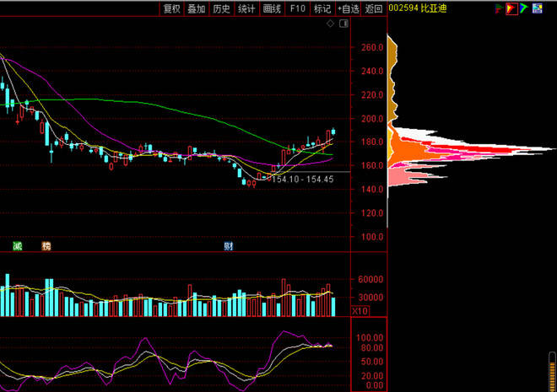
Task: Click the red-boxed flag icon at top right
Action: pyautogui.click(x=511, y=8)
